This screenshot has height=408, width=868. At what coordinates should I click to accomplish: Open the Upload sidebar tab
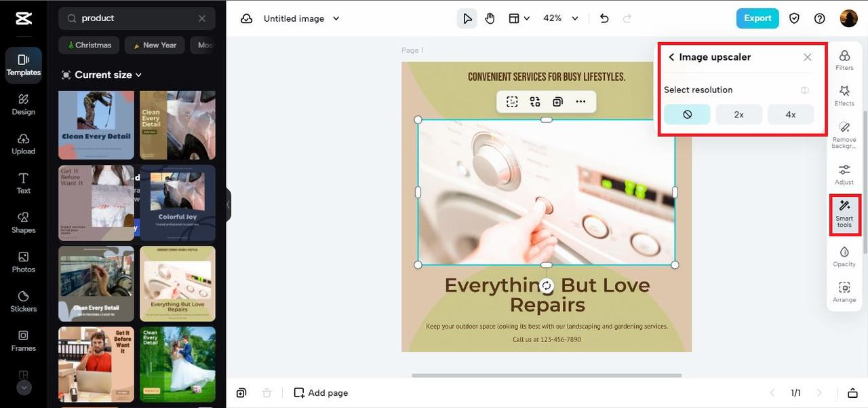coord(24,144)
